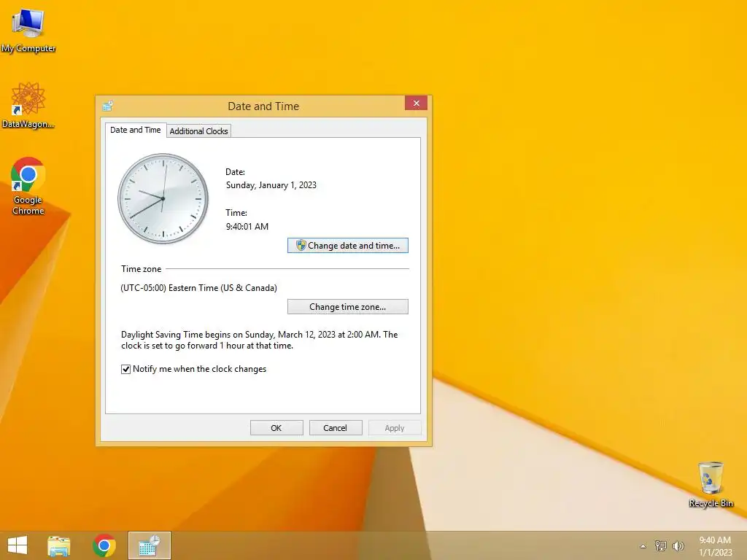Viewport: 747px width, 560px height.
Task: Click Change date and time button
Action: pyautogui.click(x=348, y=245)
